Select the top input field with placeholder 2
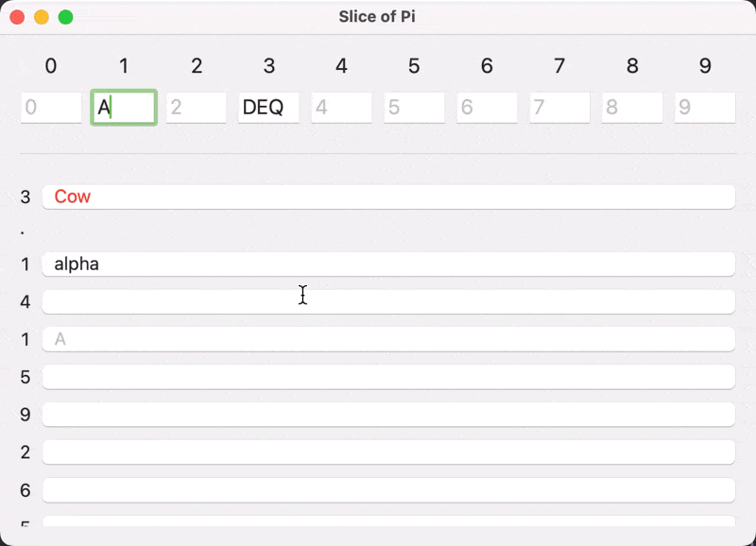Screen dimensions: 756x546 tap(197, 108)
